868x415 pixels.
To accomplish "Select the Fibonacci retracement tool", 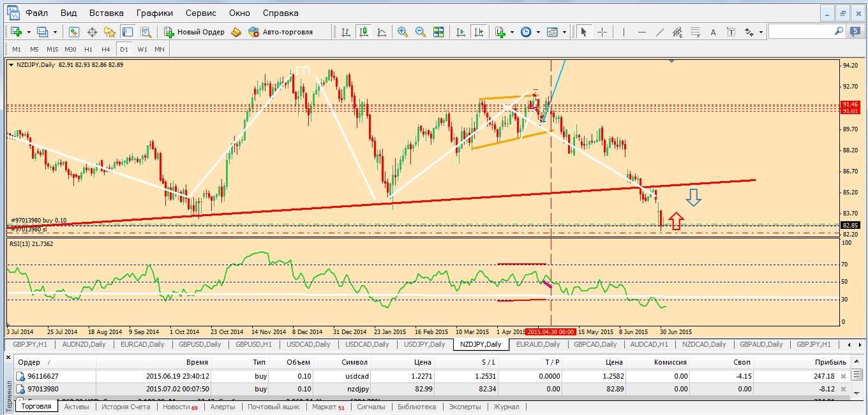I will pyautogui.click(x=696, y=32).
